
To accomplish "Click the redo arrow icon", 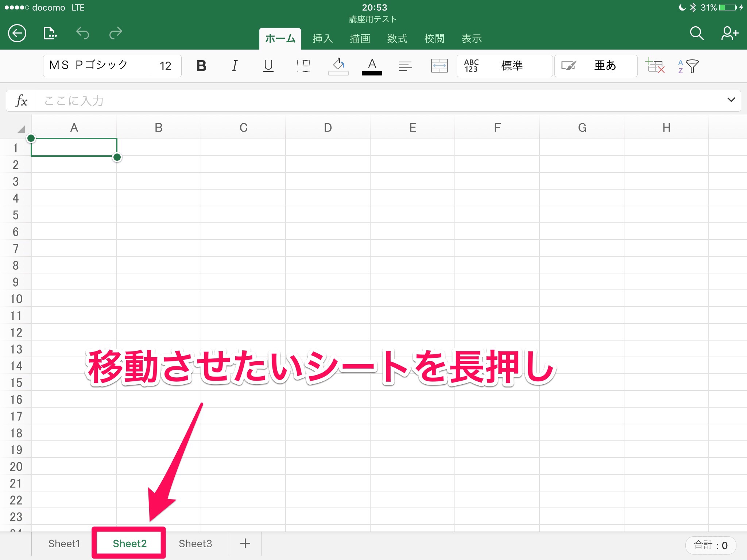I will (116, 34).
